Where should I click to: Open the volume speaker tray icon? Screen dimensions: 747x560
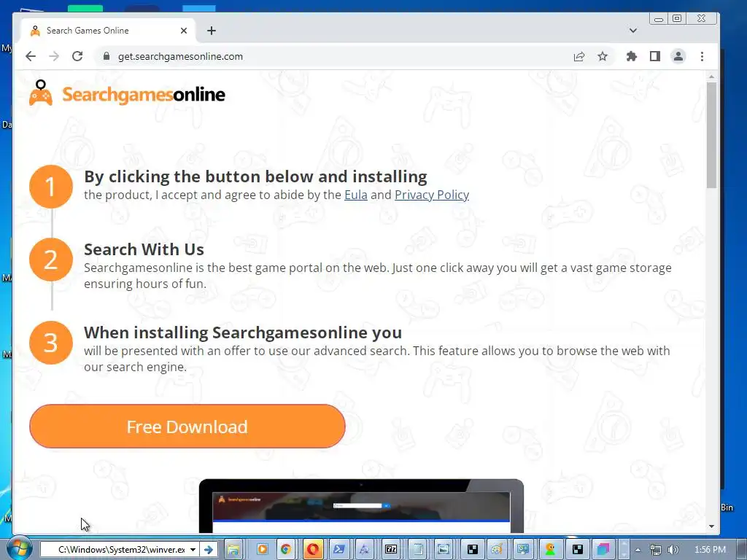tap(673, 550)
